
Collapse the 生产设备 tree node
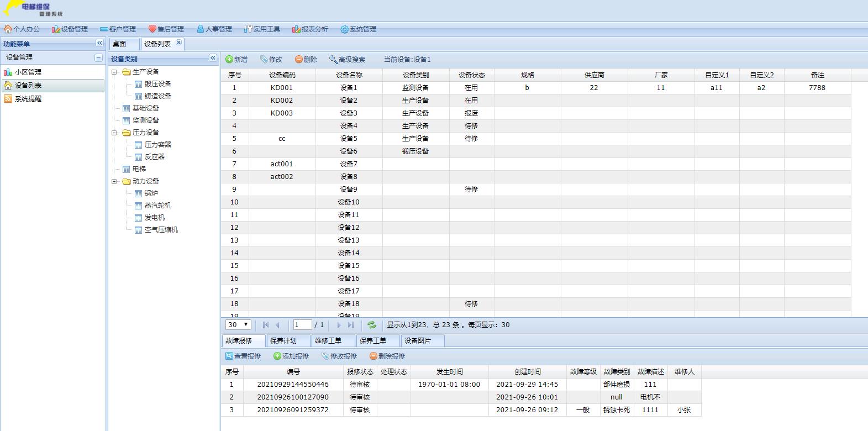(x=114, y=72)
